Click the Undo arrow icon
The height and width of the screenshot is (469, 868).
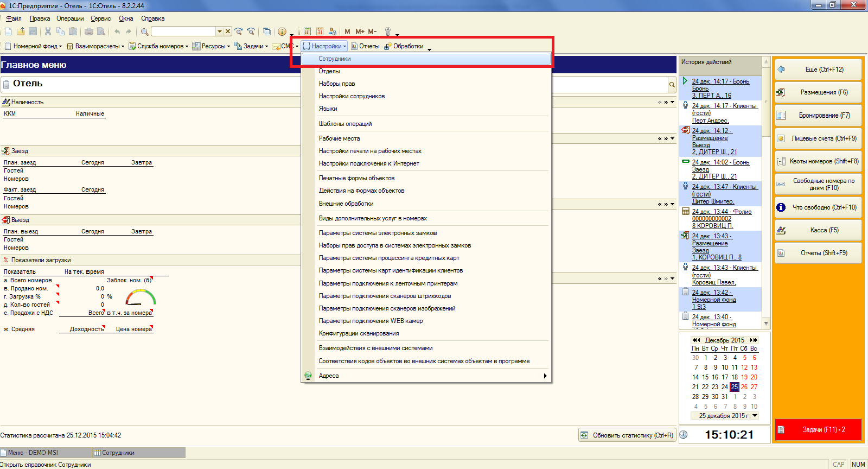117,31
